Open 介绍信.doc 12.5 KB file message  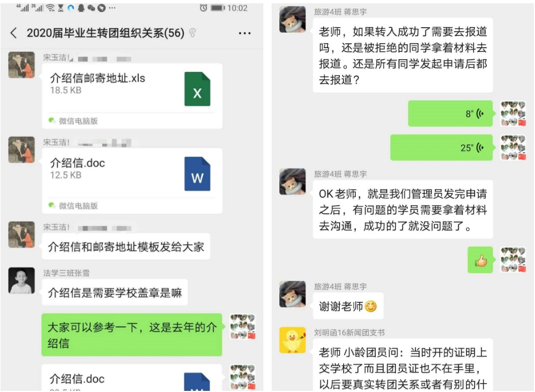point(132,181)
